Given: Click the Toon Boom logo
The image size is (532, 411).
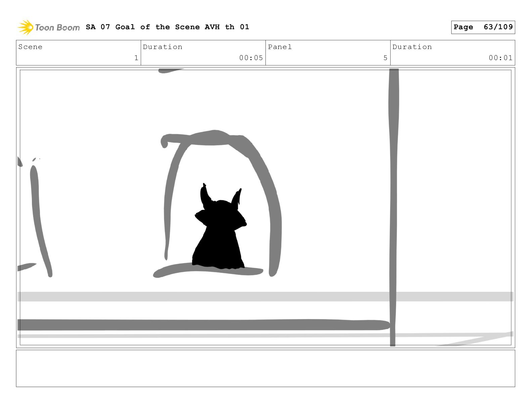Looking at the screenshot, I should (49, 27).
